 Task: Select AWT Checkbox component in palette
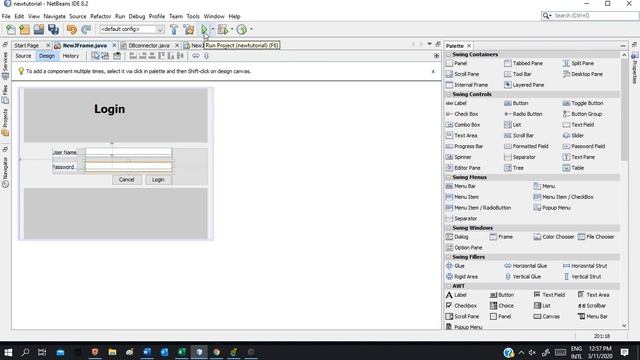pyautogui.click(x=461, y=306)
